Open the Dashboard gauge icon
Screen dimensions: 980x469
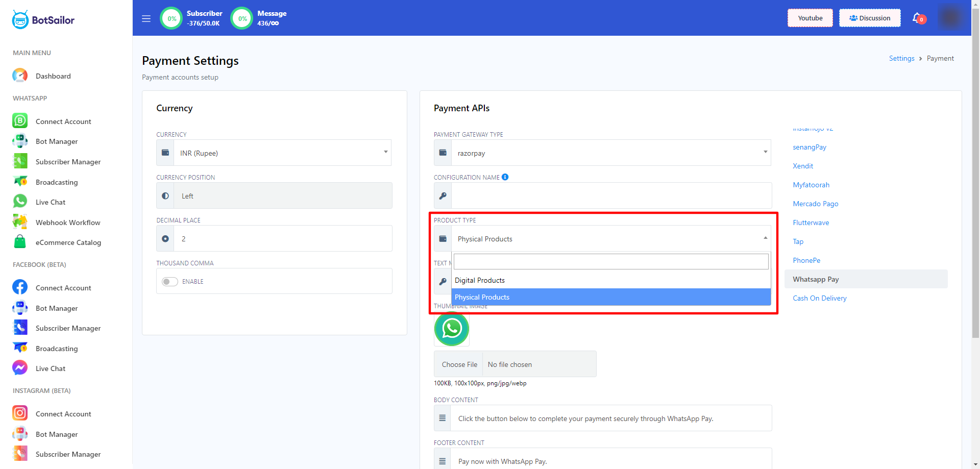tap(20, 76)
